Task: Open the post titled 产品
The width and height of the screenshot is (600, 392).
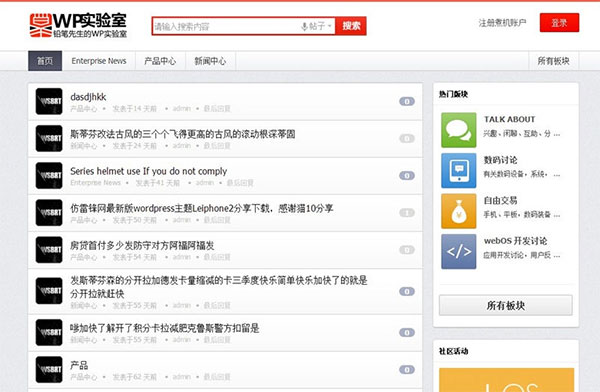Action: point(79,365)
